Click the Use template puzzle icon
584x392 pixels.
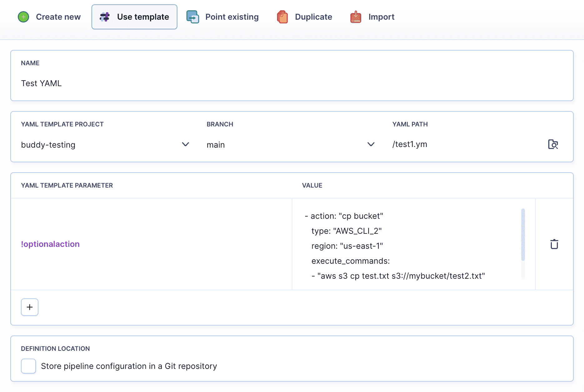(105, 17)
